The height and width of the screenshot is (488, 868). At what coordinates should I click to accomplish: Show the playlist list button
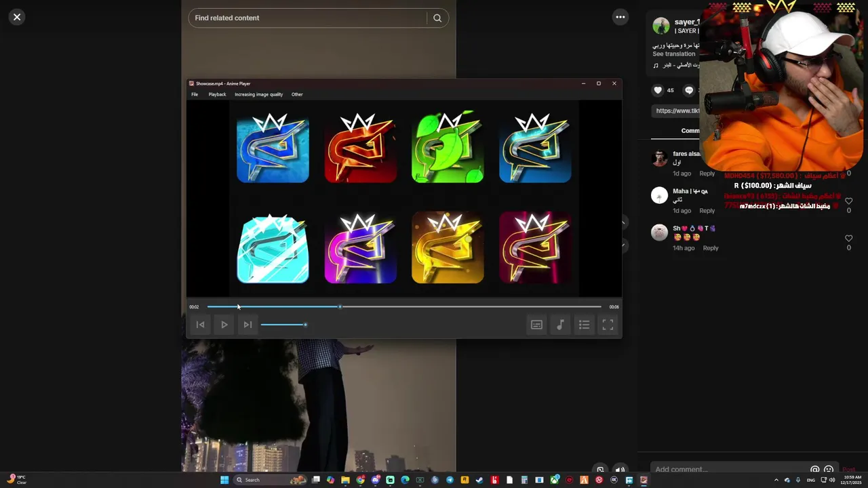[584, 325]
